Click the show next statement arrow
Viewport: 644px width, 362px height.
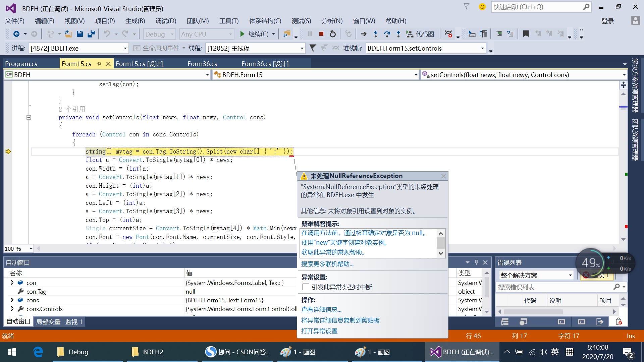pyautogui.click(x=364, y=34)
